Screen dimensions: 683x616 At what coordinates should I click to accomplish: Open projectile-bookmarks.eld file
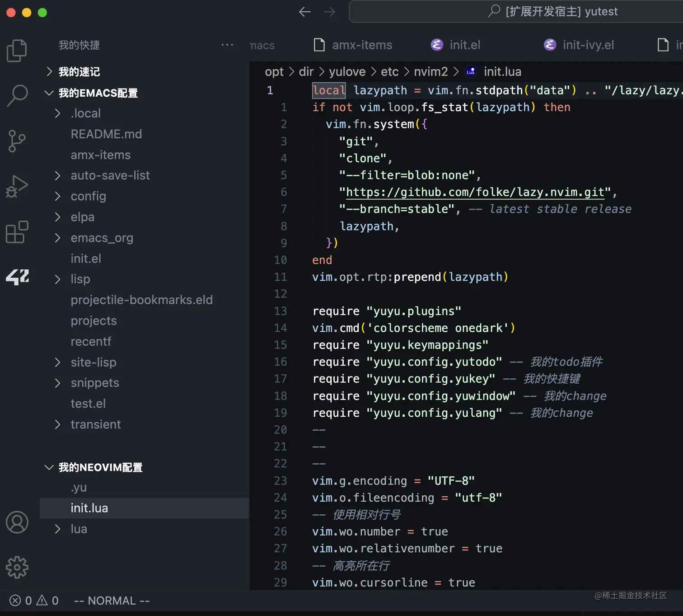pyautogui.click(x=141, y=300)
